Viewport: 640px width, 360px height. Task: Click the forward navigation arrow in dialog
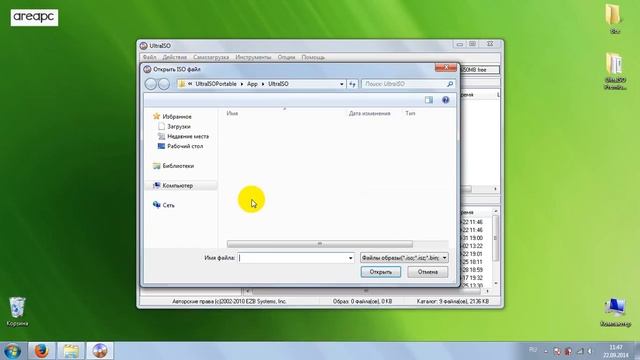(x=164, y=84)
